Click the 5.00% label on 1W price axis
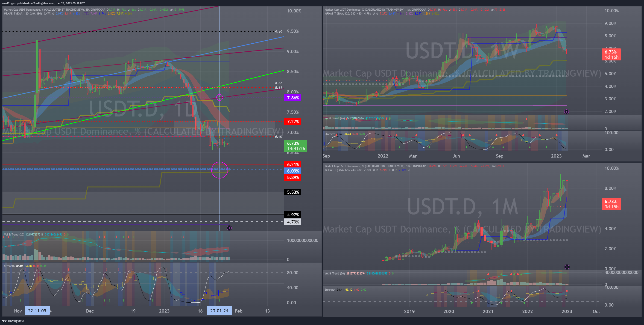Image resolution: width=644 pixels, height=325 pixels. [611, 74]
